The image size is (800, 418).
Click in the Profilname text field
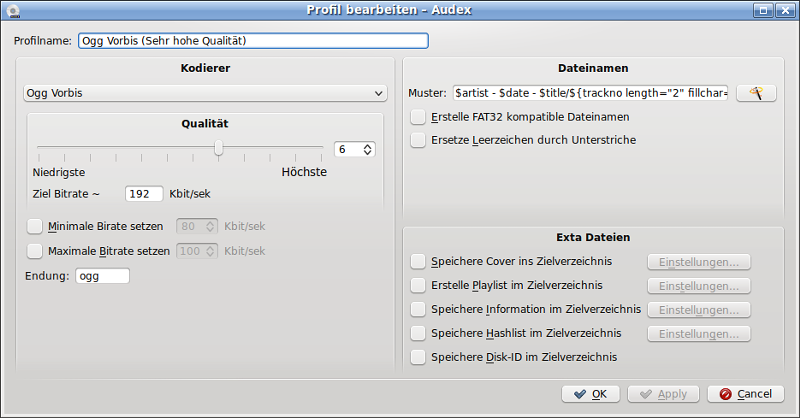253,41
